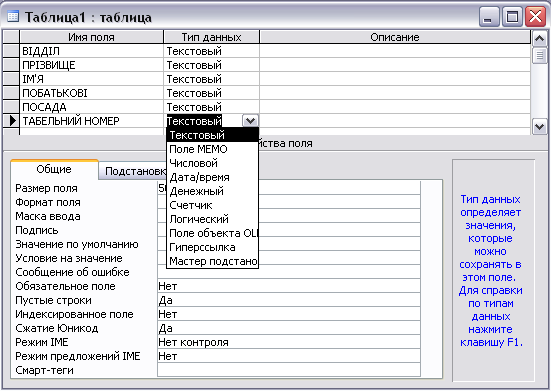Pick Поле объекта OLE option

tap(212, 233)
